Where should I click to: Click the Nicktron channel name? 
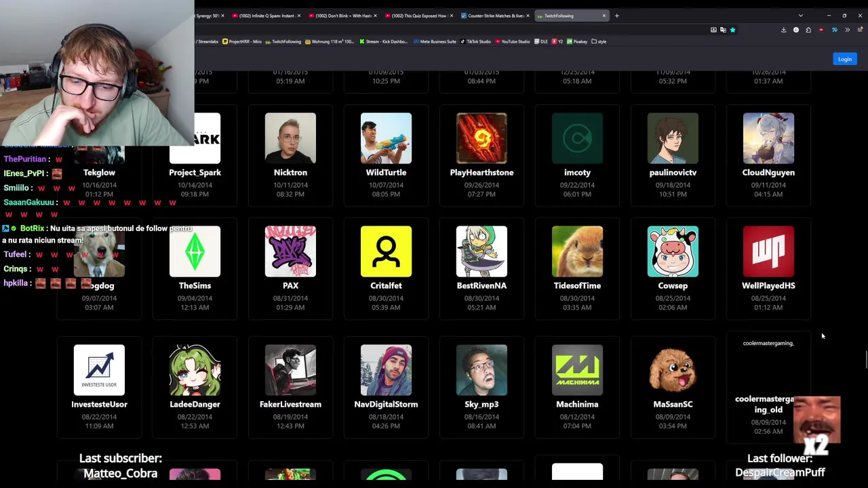pos(290,172)
